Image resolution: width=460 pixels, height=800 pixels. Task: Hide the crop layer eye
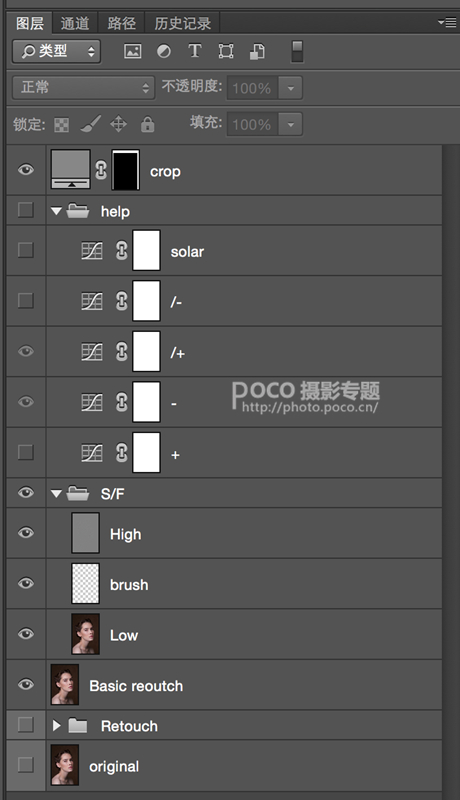coord(26,170)
